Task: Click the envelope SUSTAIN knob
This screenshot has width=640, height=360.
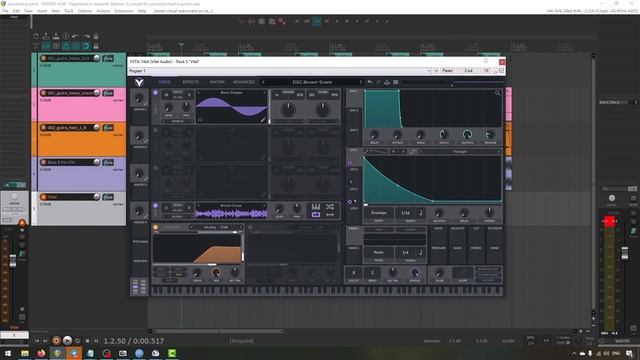Action: [x=467, y=134]
